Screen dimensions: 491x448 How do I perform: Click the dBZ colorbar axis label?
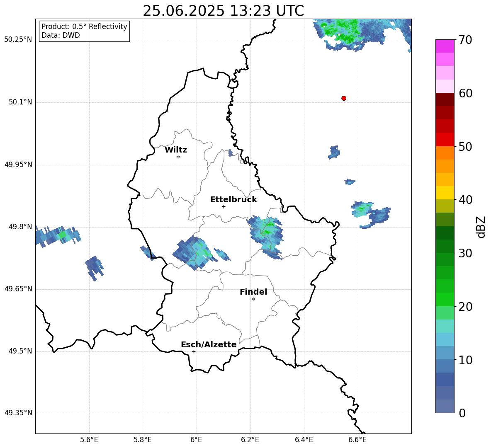(x=480, y=227)
